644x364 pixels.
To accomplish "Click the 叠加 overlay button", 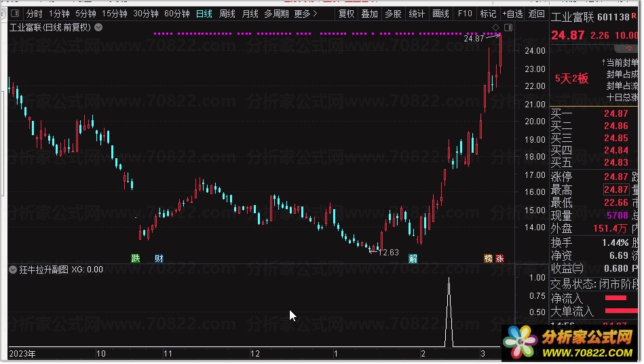I will click(369, 14).
